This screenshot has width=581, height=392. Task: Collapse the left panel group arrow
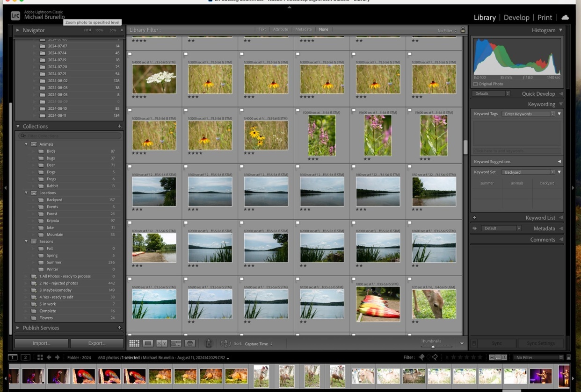click(x=5, y=188)
